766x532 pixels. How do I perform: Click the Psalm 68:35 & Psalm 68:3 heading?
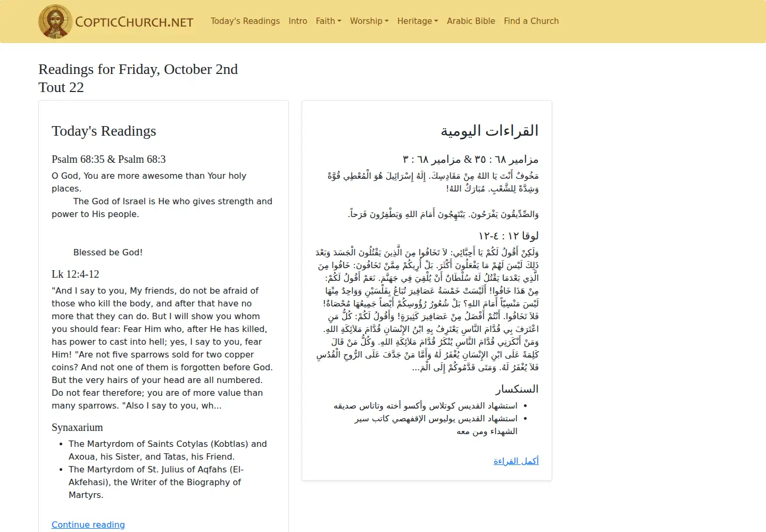(x=109, y=159)
